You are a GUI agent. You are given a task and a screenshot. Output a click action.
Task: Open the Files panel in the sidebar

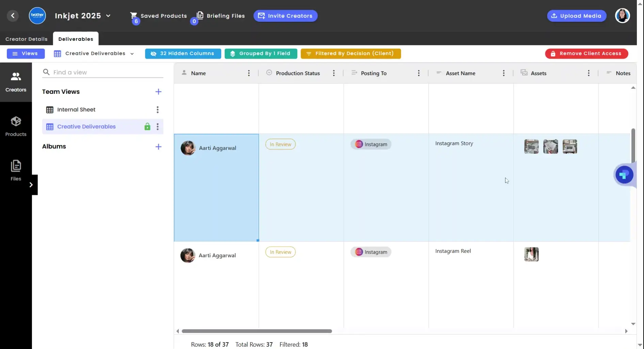(x=16, y=170)
